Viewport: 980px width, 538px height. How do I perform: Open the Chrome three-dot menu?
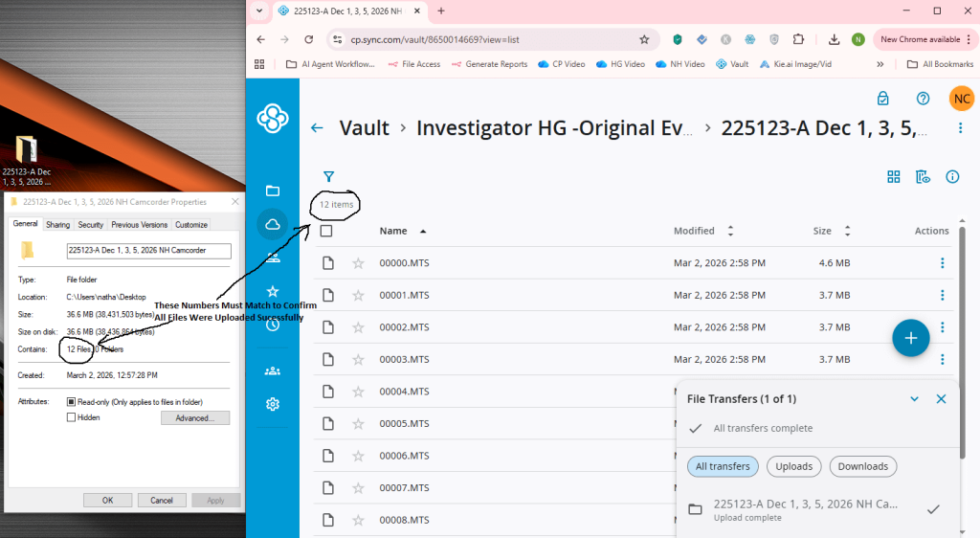pos(969,39)
